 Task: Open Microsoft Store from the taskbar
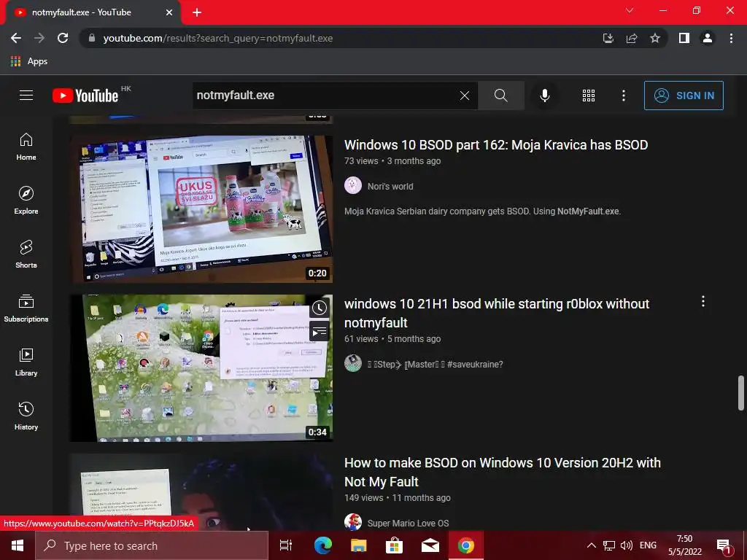coord(394,545)
